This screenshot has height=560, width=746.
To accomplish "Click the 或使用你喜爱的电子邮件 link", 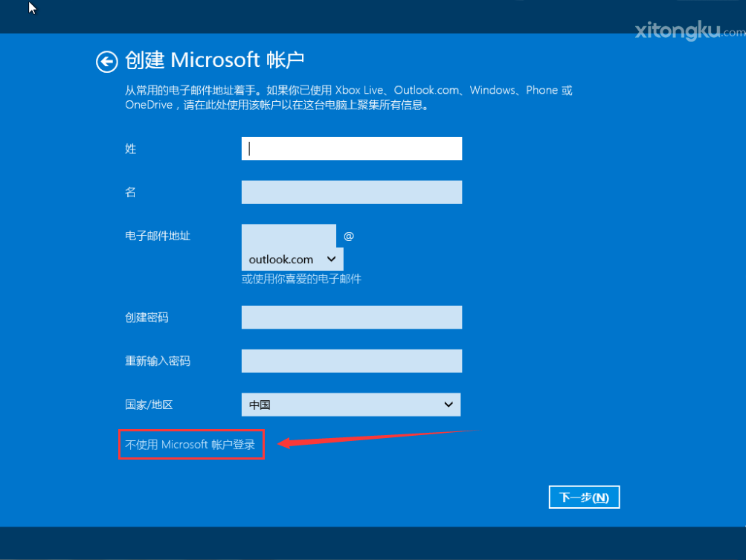I will tap(301, 280).
